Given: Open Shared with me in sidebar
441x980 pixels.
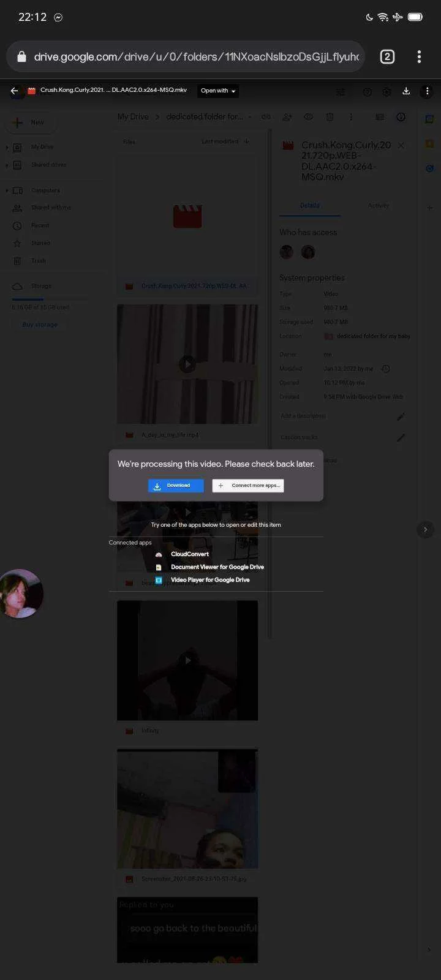Looking at the screenshot, I should (x=51, y=208).
